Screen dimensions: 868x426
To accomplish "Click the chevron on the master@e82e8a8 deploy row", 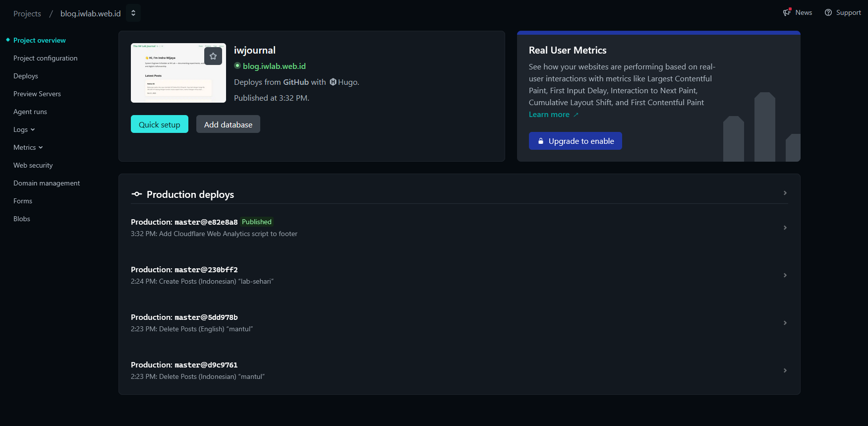I will (785, 228).
